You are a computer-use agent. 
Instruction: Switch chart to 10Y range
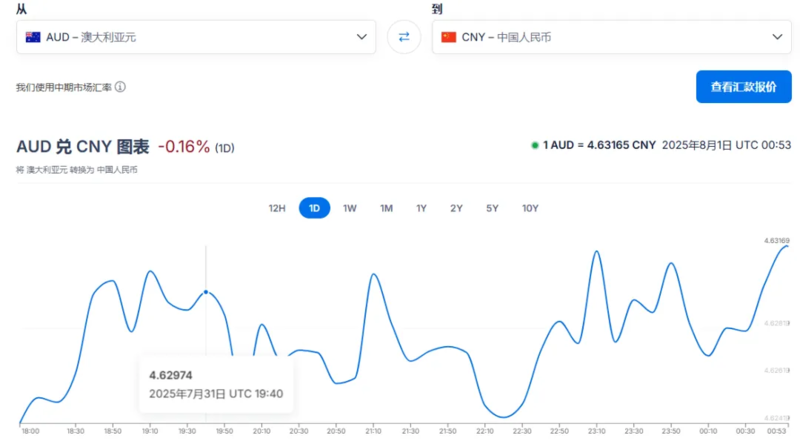click(x=530, y=208)
